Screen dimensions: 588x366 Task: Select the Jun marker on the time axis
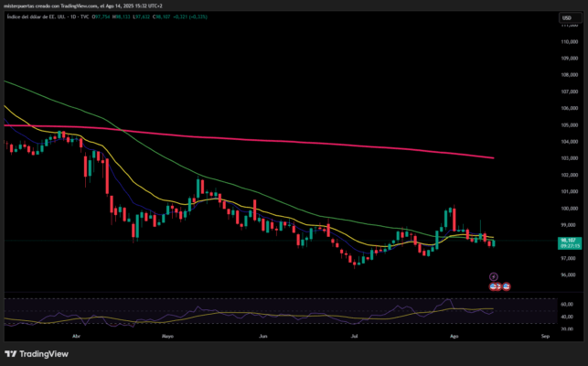[263, 337]
